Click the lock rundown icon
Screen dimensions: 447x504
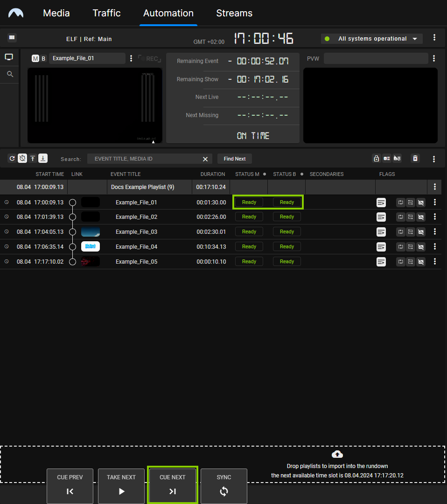tap(376, 159)
